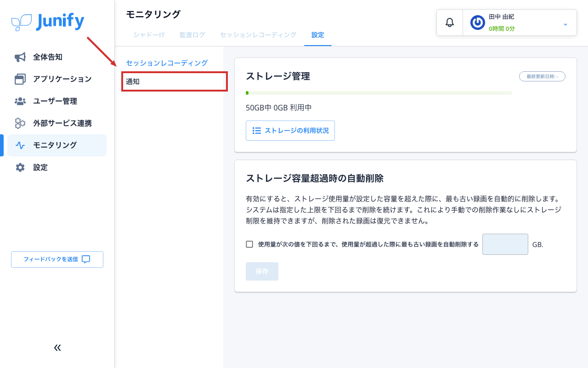Open notifications with the bell icon
This screenshot has width=588, height=368.
tap(450, 23)
